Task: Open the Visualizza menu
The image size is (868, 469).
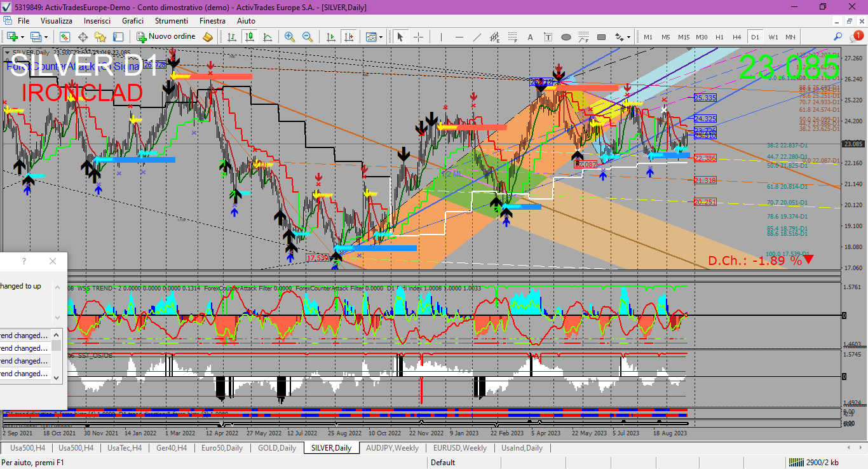Action: (57, 21)
